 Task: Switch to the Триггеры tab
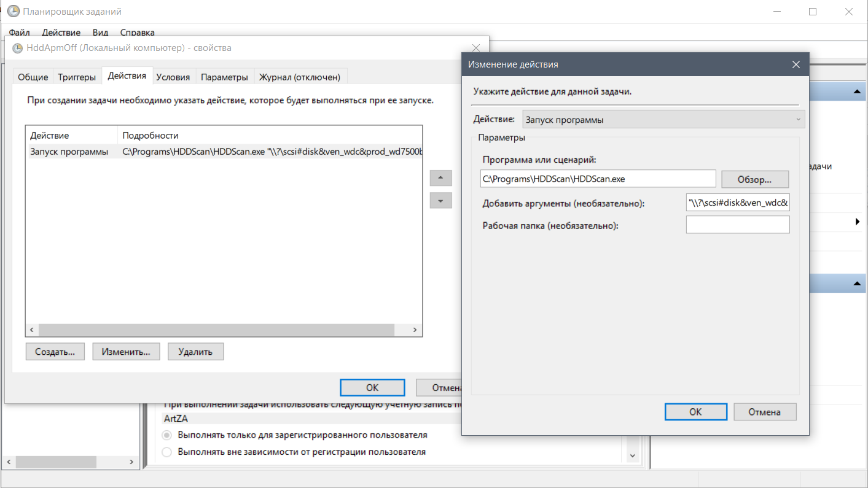coord(77,77)
